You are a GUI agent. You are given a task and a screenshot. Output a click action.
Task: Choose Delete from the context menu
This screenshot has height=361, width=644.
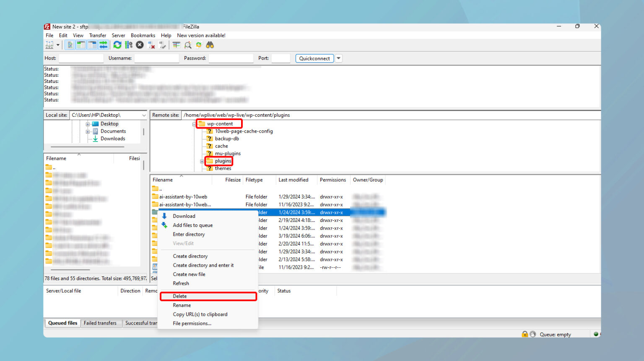pos(180,296)
